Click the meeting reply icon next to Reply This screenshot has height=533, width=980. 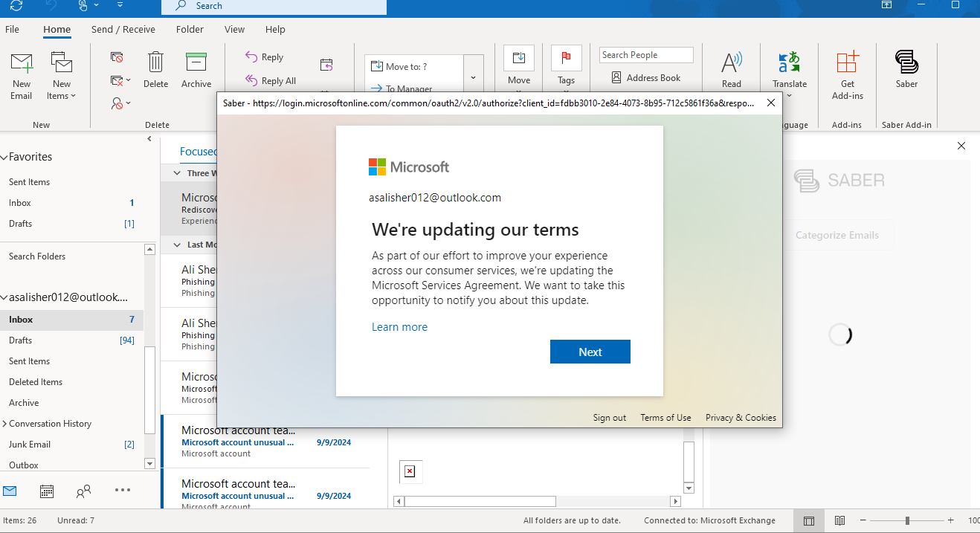click(326, 65)
